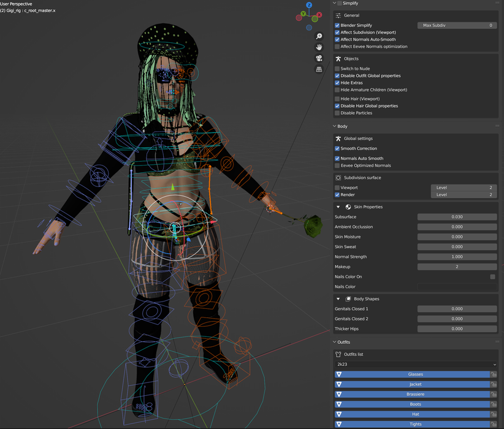This screenshot has height=429, width=504.
Task: Click the lock icon beside Tights
Action: click(x=494, y=424)
